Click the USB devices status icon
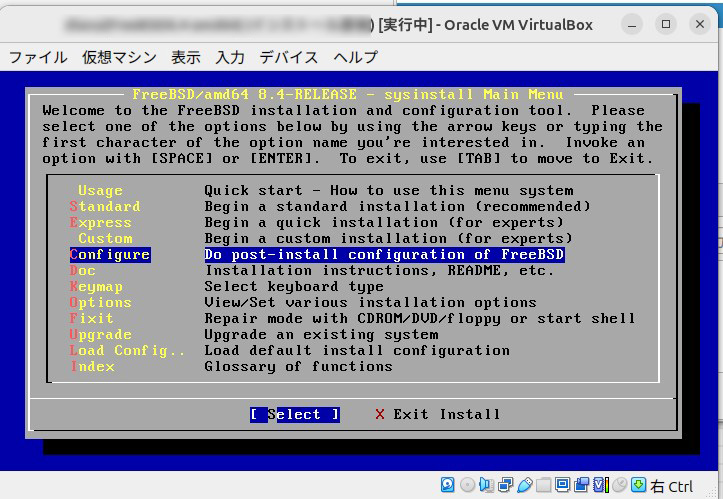This screenshot has width=723, height=499. 524,485
